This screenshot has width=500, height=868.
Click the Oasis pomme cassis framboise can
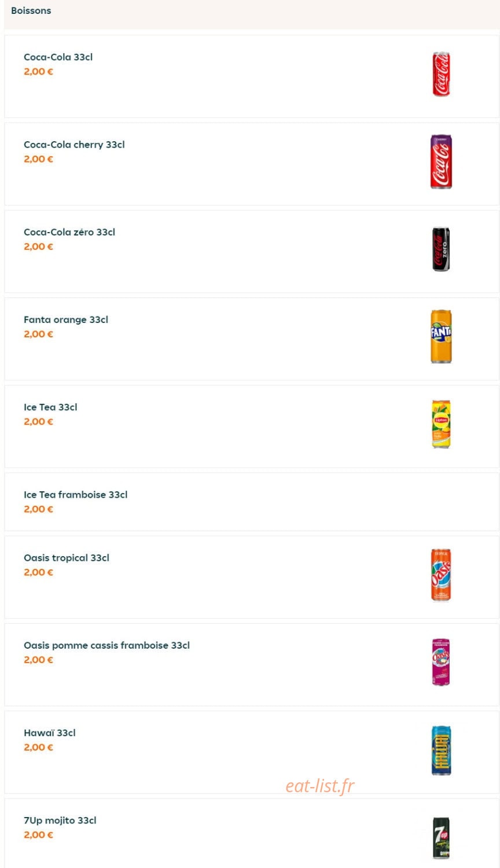pos(441,662)
